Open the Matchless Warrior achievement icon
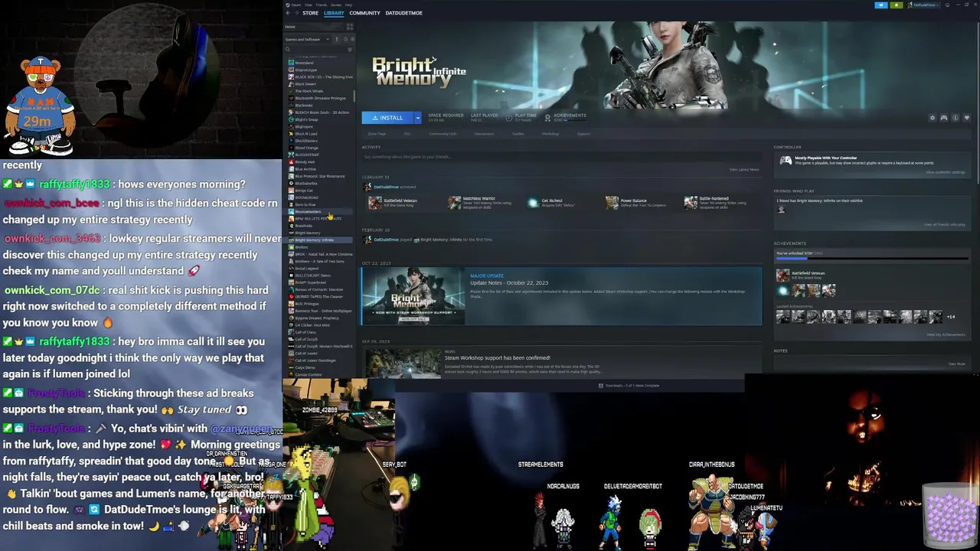 (454, 202)
